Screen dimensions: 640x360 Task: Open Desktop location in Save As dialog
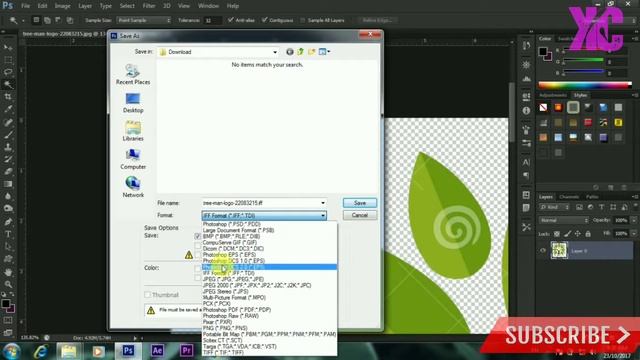click(x=133, y=103)
